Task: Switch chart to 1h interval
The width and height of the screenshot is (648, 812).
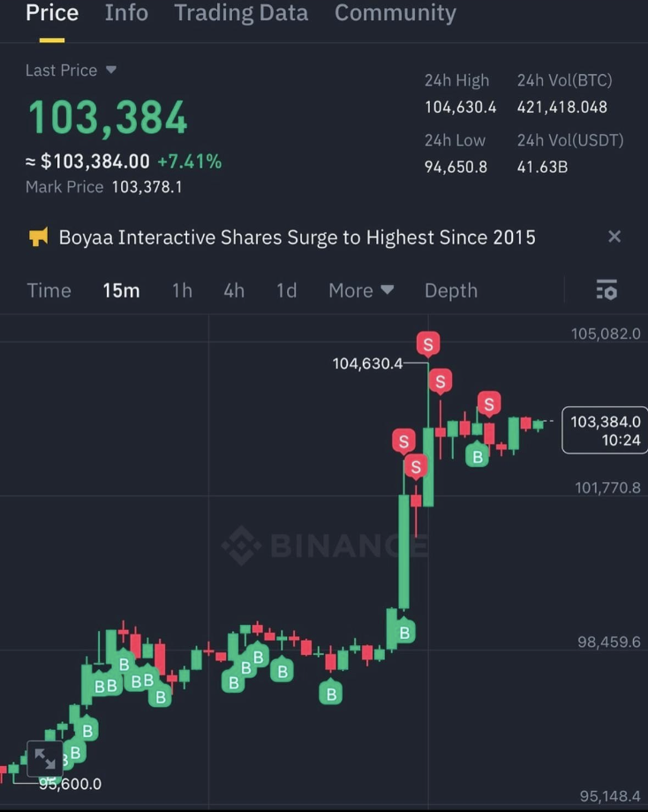Action: coord(182,290)
